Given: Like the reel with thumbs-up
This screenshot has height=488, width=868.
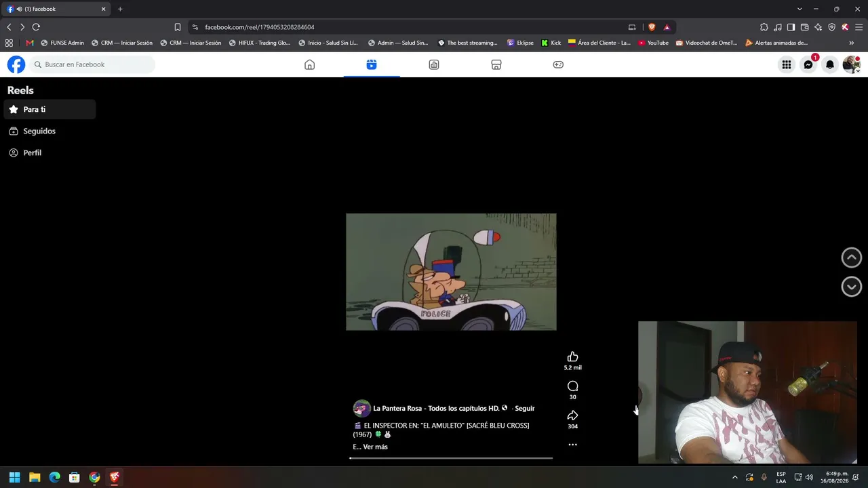Looking at the screenshot, I should (x=572, y=357).
